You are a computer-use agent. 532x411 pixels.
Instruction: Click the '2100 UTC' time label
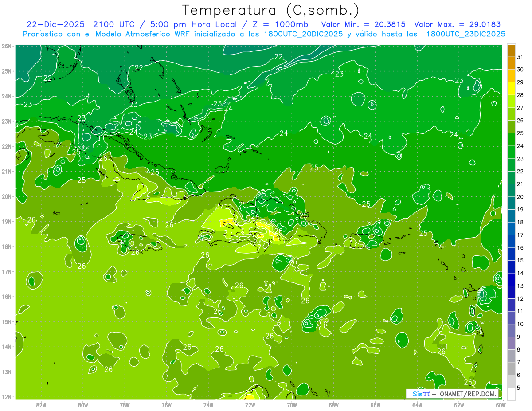[x=113, y=24]
